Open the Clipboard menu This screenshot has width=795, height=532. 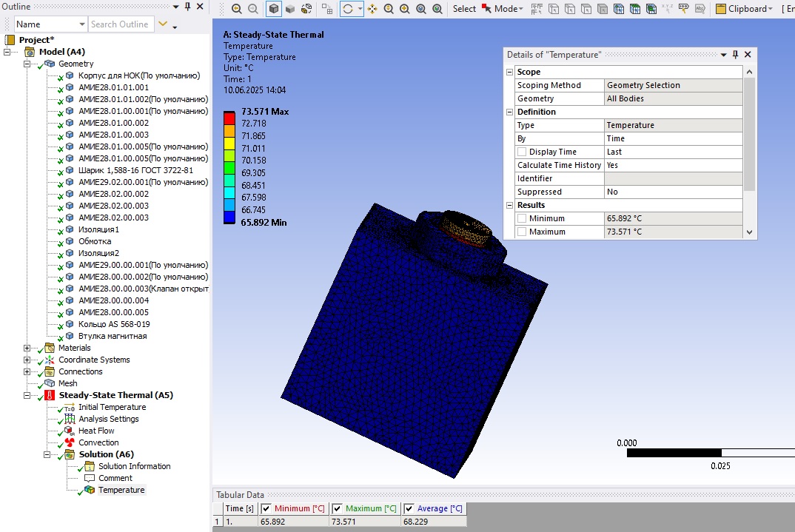point(745,9)
